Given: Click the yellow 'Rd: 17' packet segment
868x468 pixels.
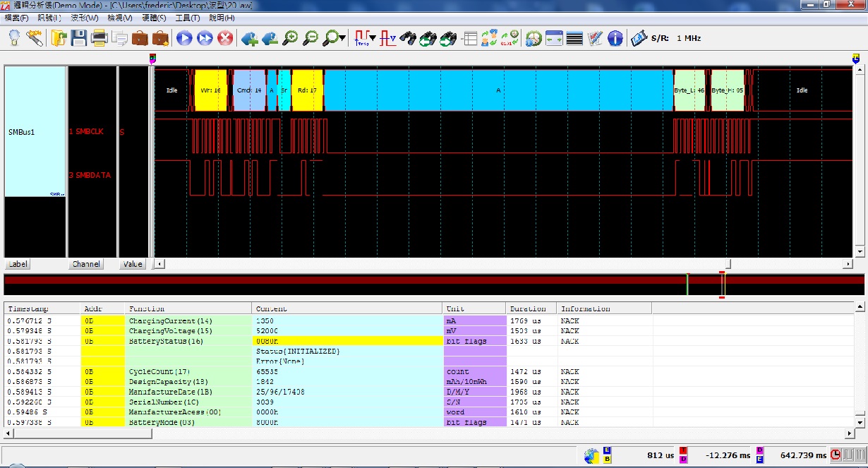Looking at the screenshot, I should point(307,90).
